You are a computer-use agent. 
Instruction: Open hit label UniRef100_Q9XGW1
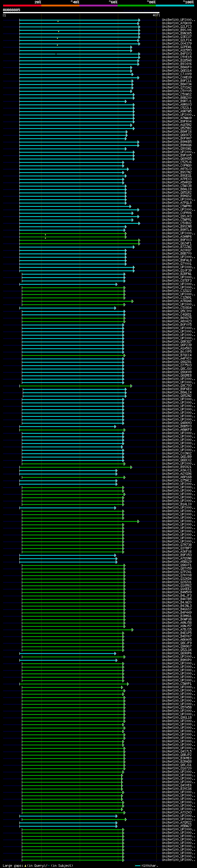pos(177,149)
